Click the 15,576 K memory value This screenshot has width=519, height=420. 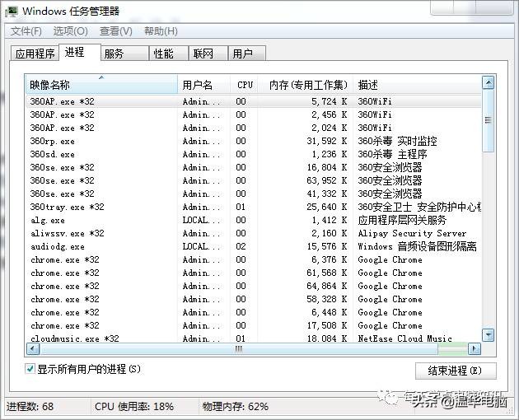(327, 246)
